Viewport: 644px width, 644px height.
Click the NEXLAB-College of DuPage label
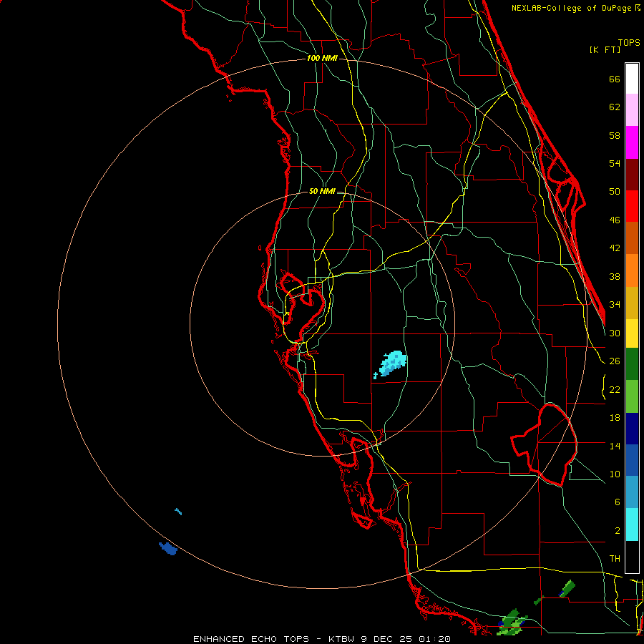click(x=571, y=8)
